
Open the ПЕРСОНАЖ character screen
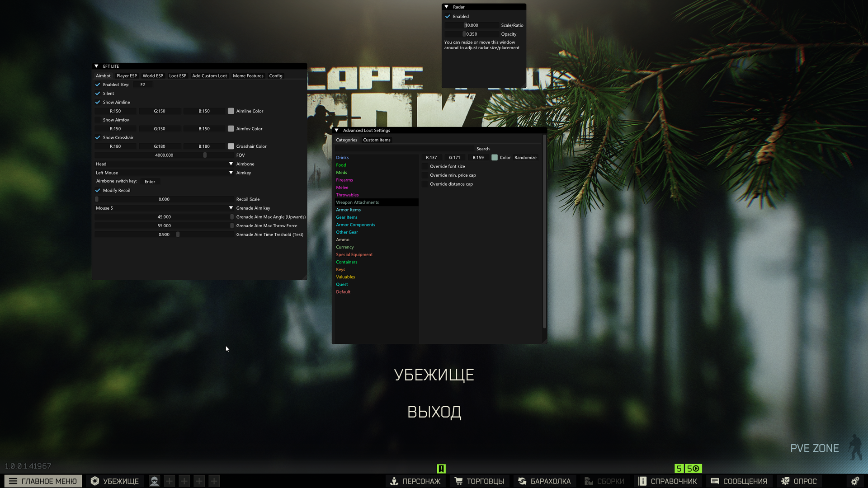[x=415, y=481]
